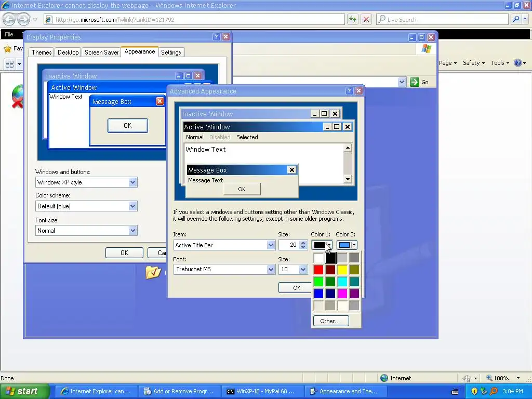Click Display Properties help question icon

coord(216,37)
